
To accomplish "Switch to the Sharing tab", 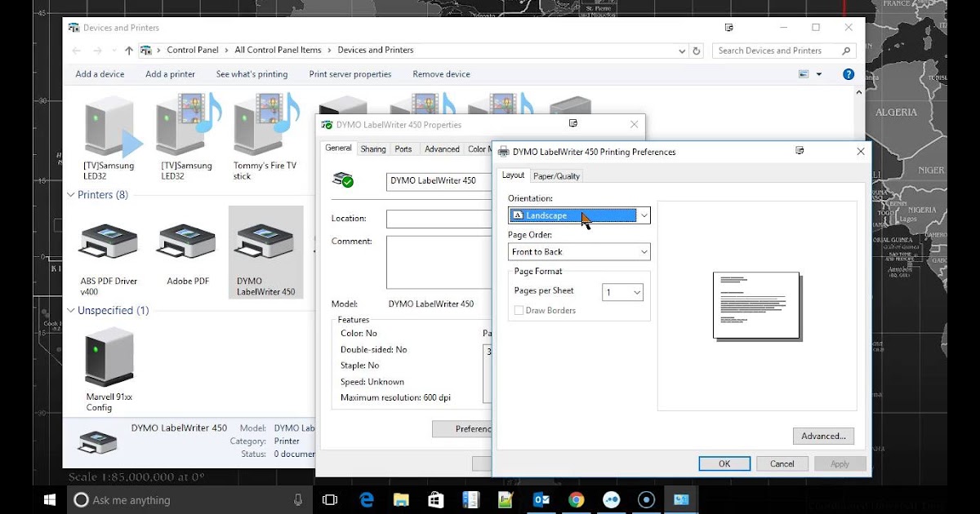I will (373, 149).
